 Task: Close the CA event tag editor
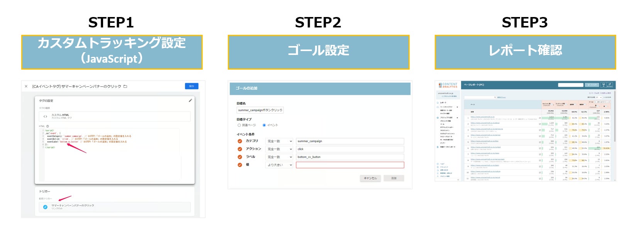(26, 86)
